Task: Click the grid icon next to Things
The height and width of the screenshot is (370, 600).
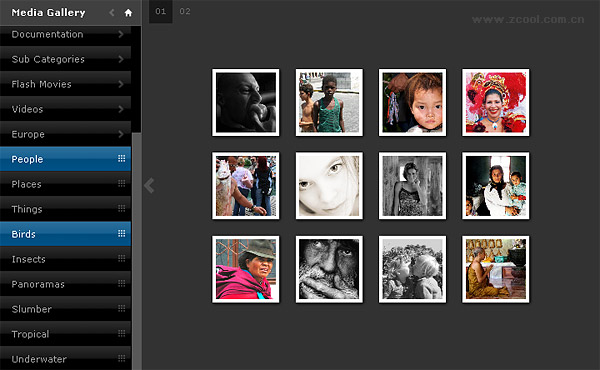Action: [121, 208]
